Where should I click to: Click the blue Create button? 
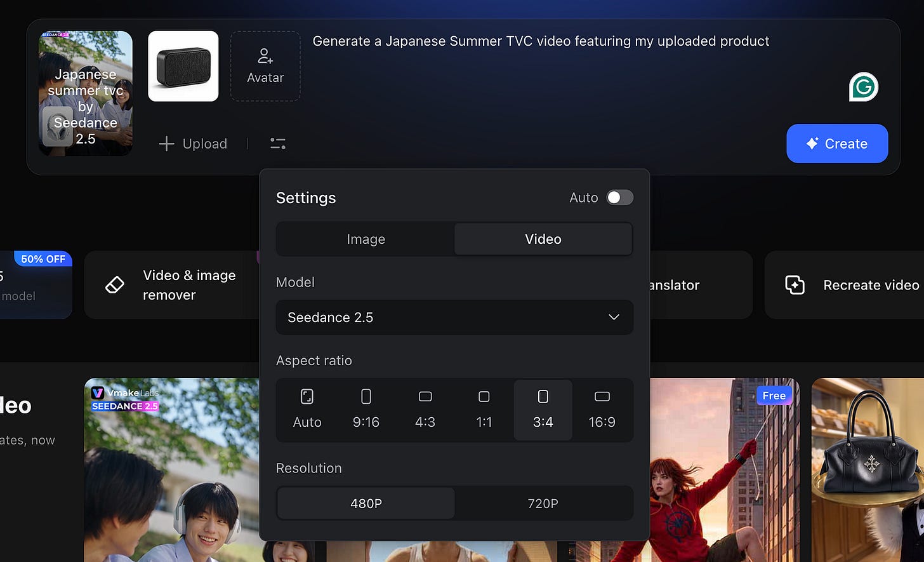click(837, 144)
